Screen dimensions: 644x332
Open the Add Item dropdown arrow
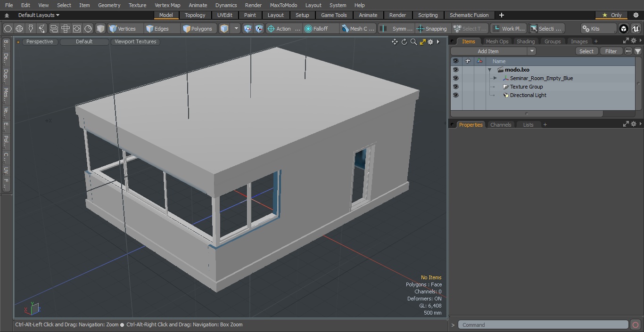[x=532, y=51]
